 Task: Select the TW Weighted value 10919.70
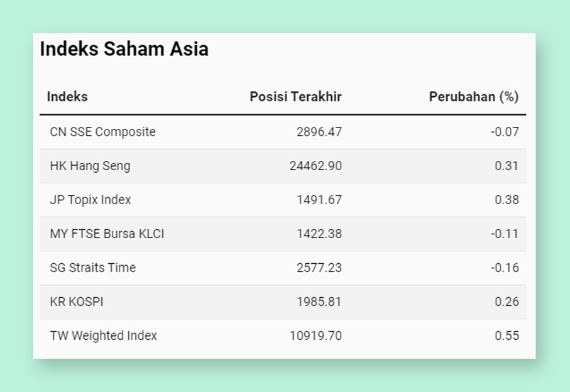click(315, 335)
